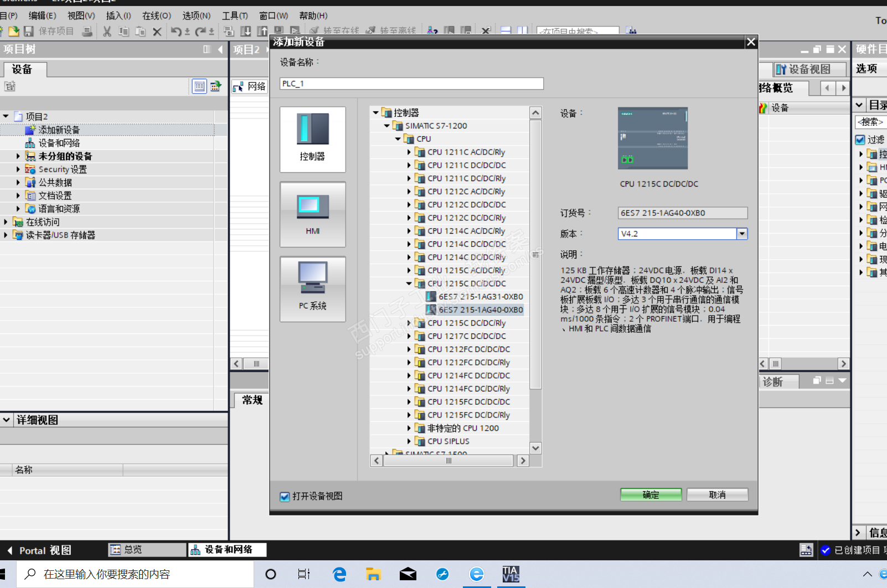Open the 选项(N) menu

click(197, 16)
